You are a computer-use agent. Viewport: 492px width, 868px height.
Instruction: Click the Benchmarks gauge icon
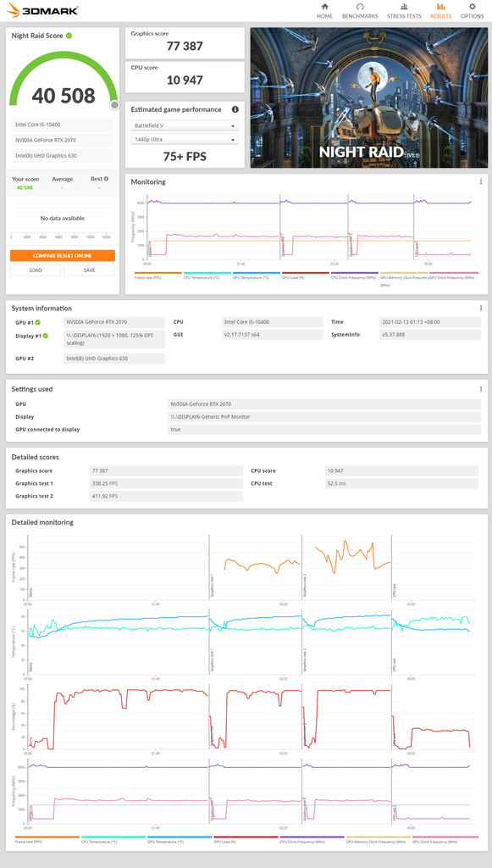click(x=360, y=7)
